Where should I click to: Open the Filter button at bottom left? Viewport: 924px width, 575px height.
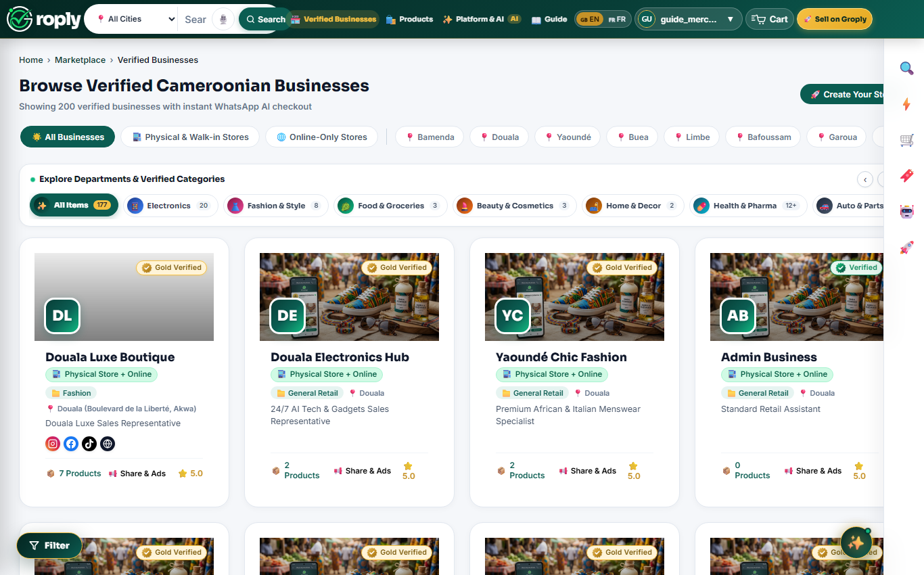(x=49, y=545)
